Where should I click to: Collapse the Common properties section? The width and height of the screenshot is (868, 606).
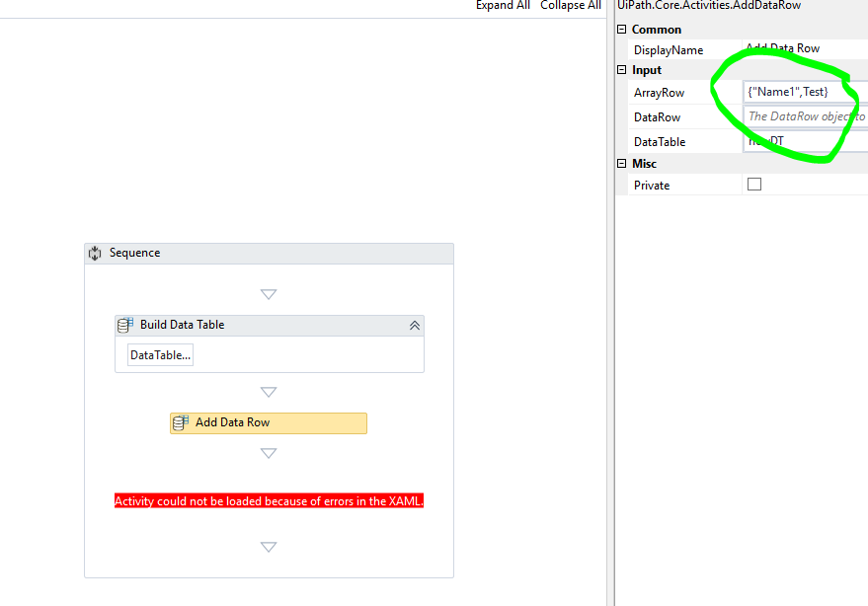(x=622, y=29)
